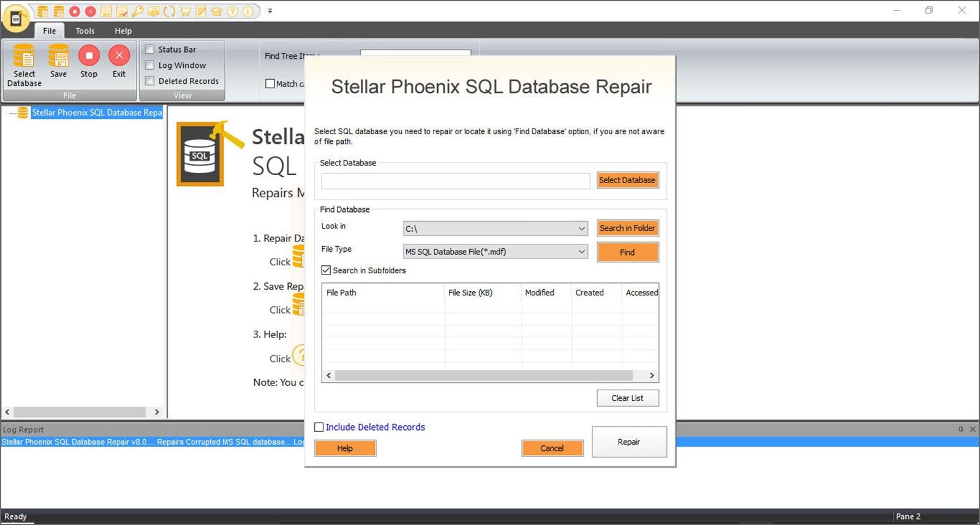Close the Log Report panel
980x525 pixels.
click(x=973, y=429)
